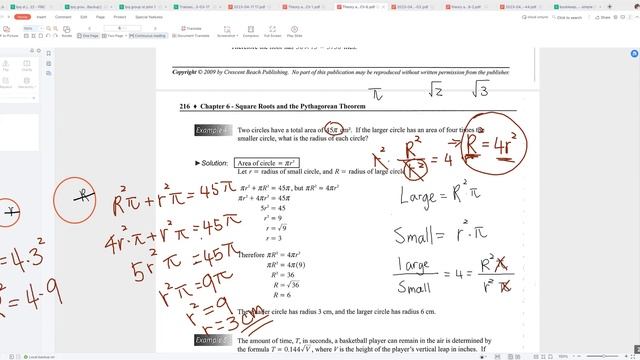Click the Translate button

[191, 28]
